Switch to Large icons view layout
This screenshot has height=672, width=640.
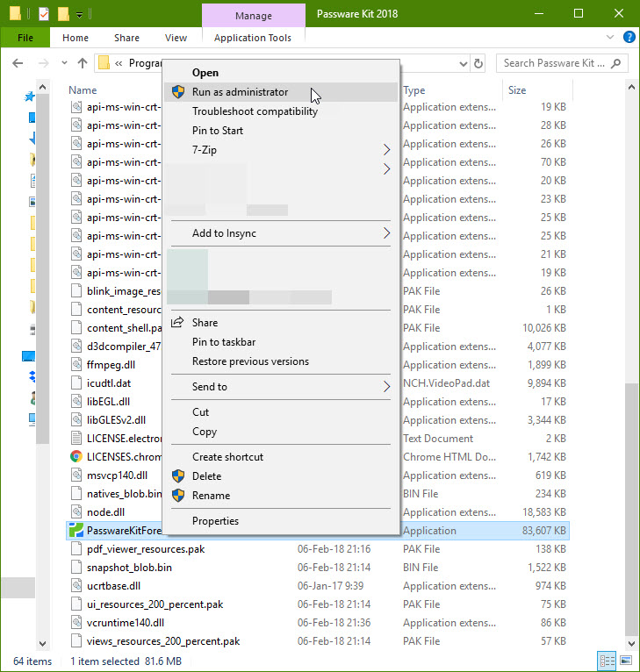click(x=626, y=661)
